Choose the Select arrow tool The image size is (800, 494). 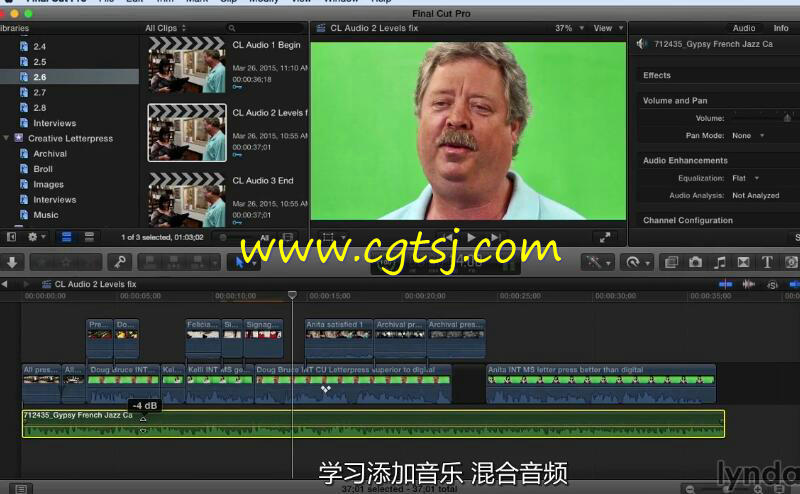pos(239,262)
